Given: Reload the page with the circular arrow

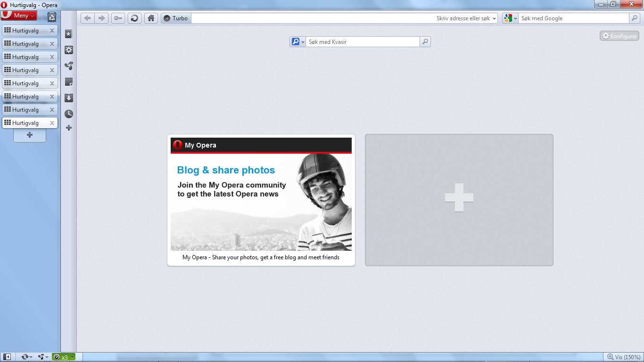Looking at the screenshot, I should [x=134, y=18].
